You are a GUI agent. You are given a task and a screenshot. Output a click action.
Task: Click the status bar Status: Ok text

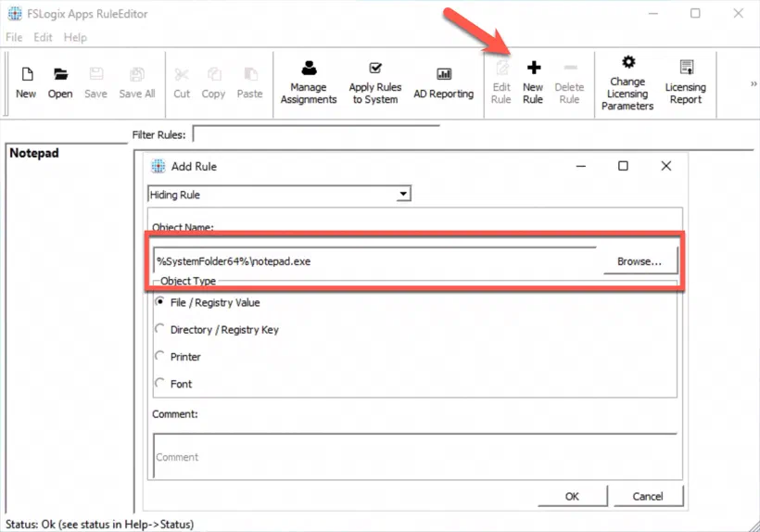click(x=100, y=525)
